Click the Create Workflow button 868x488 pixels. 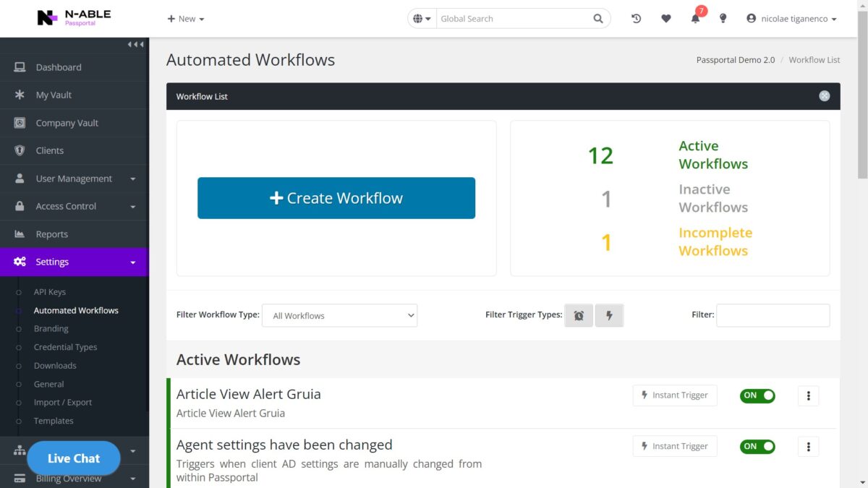[336, 198]
